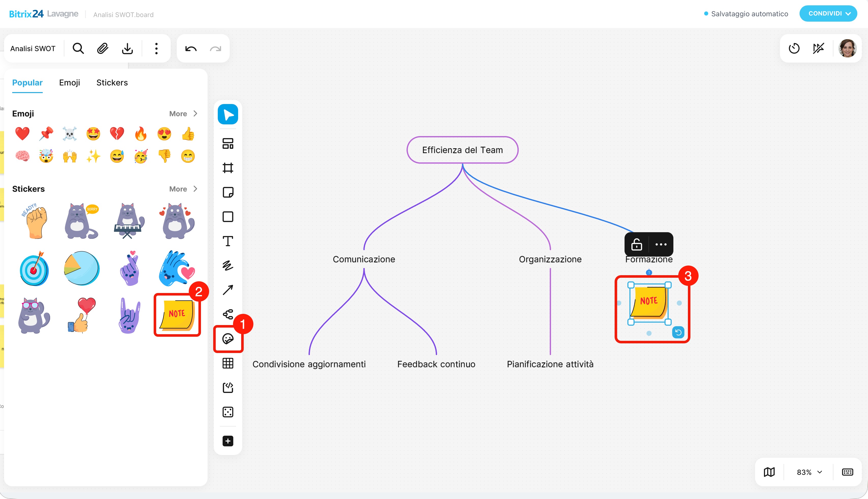Viewport: 868px width, 499px height.
Task: Open the mind map tool
Action: click(x=228, y=314)
